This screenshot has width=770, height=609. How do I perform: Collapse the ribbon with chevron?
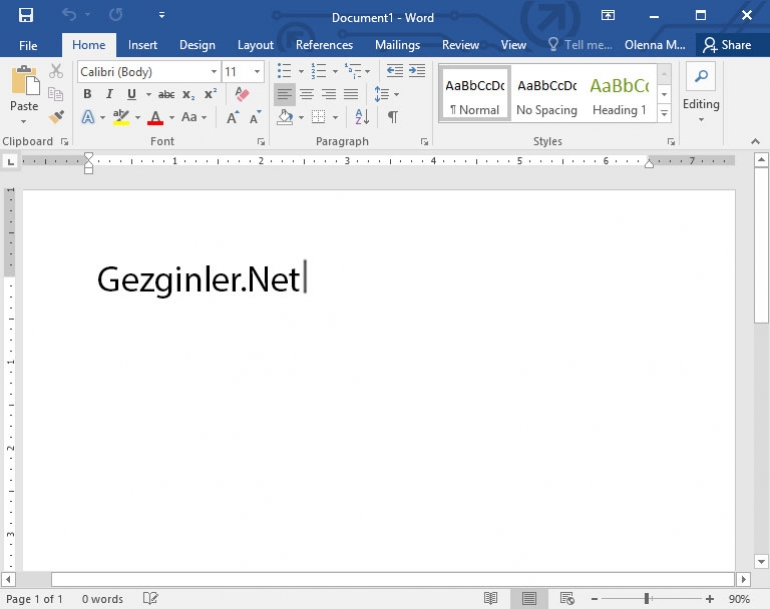pyautogui.click(x=755, y=141)
